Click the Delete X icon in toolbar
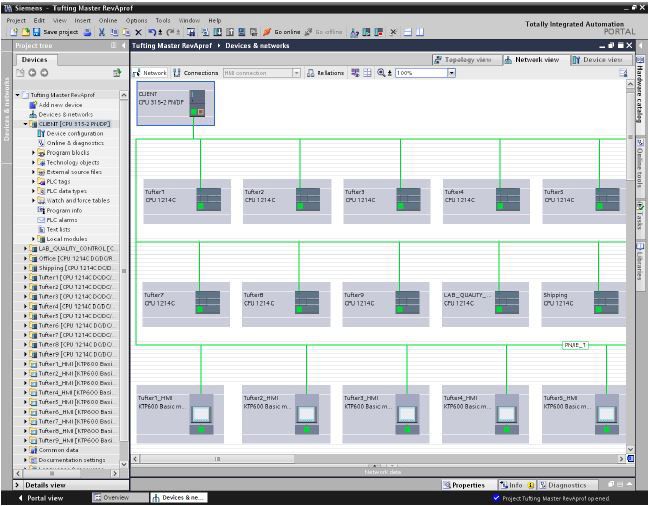This screenshot has height=506, width=649. tap(139, 32)
